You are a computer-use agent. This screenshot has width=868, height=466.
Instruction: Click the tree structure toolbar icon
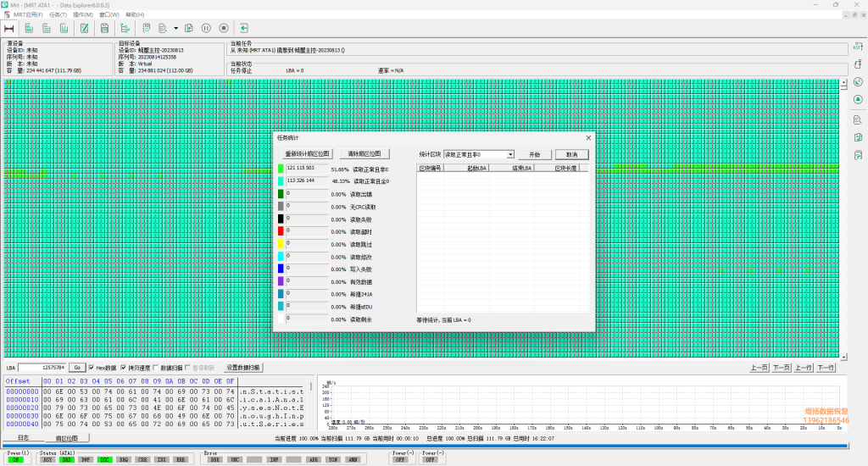pyautogui.click(x=125, y=28)
